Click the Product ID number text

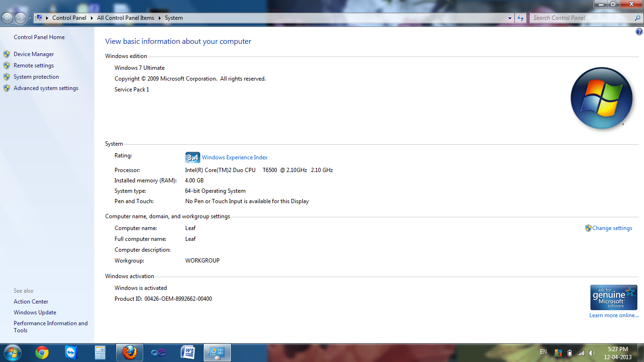coord(178,299)
